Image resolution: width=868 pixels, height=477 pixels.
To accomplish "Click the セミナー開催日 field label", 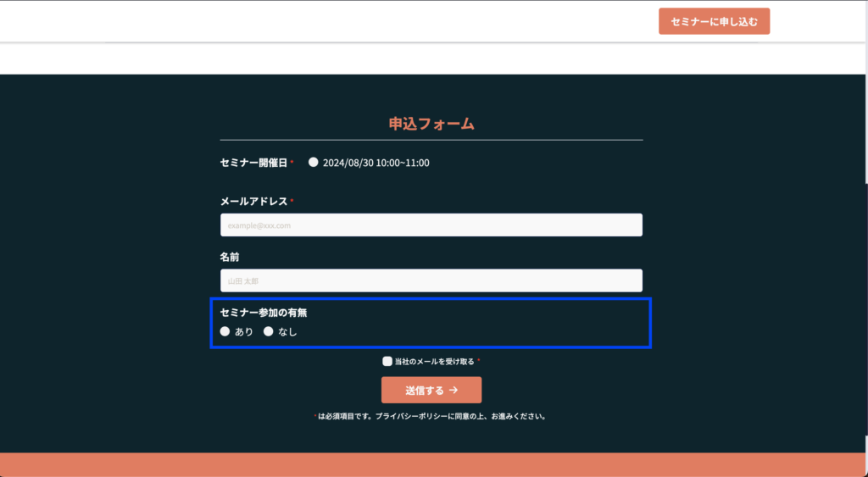I will click(253, 163).
